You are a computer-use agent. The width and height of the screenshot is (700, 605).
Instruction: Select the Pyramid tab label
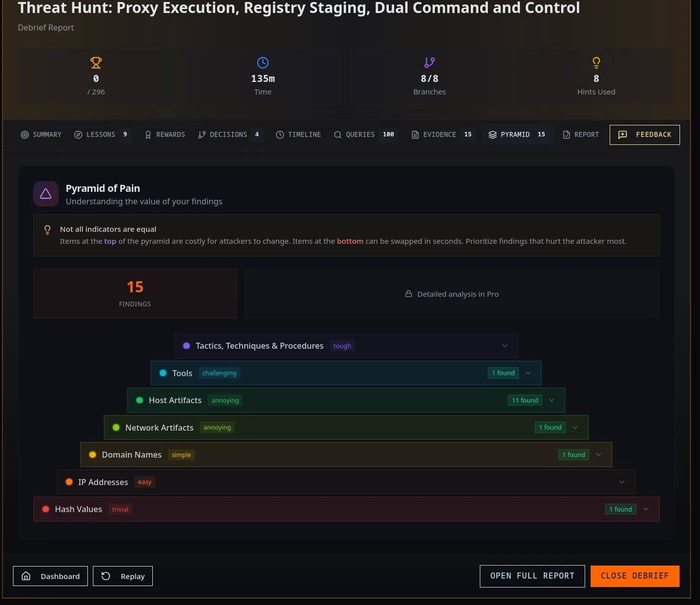click(x=515, y=135)
